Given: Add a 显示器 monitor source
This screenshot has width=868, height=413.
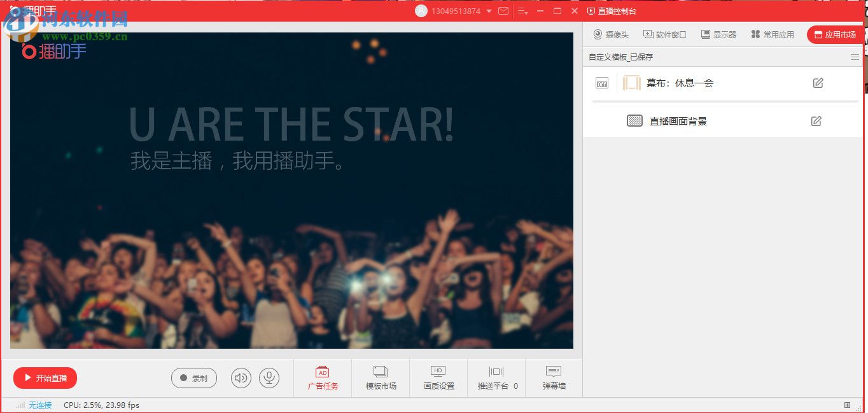Looking at the screenshot, I should (718, 34).
